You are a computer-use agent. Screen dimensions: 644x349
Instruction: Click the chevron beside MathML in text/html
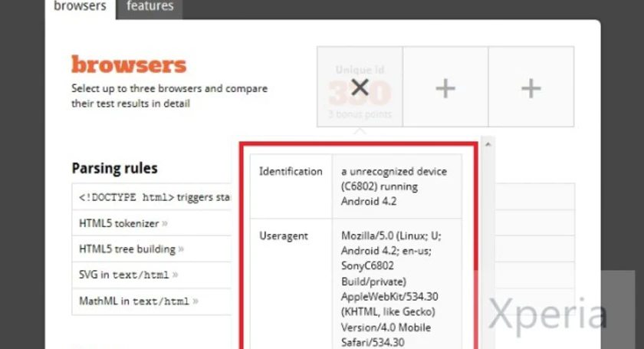click(x=195, y=301)
